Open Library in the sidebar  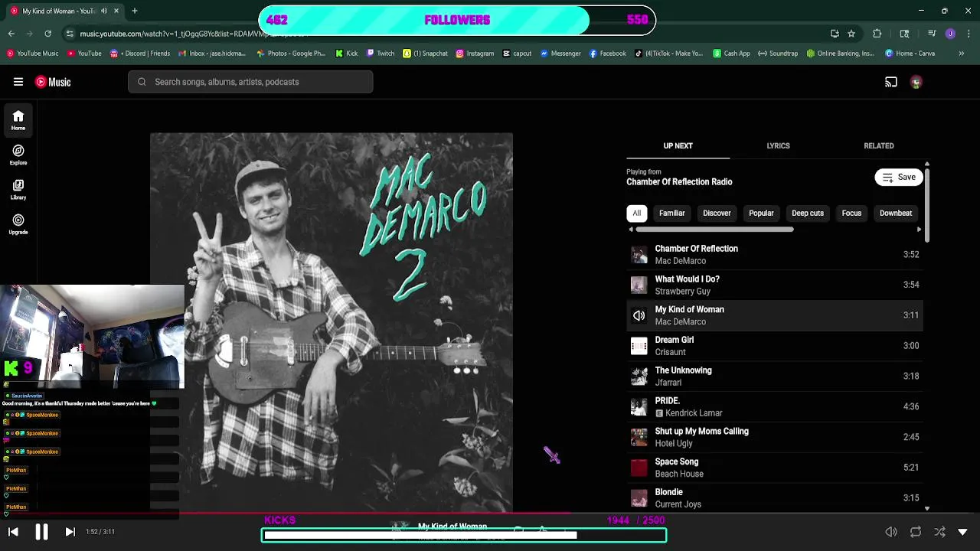pyautogui.click(x=18, y=189)
